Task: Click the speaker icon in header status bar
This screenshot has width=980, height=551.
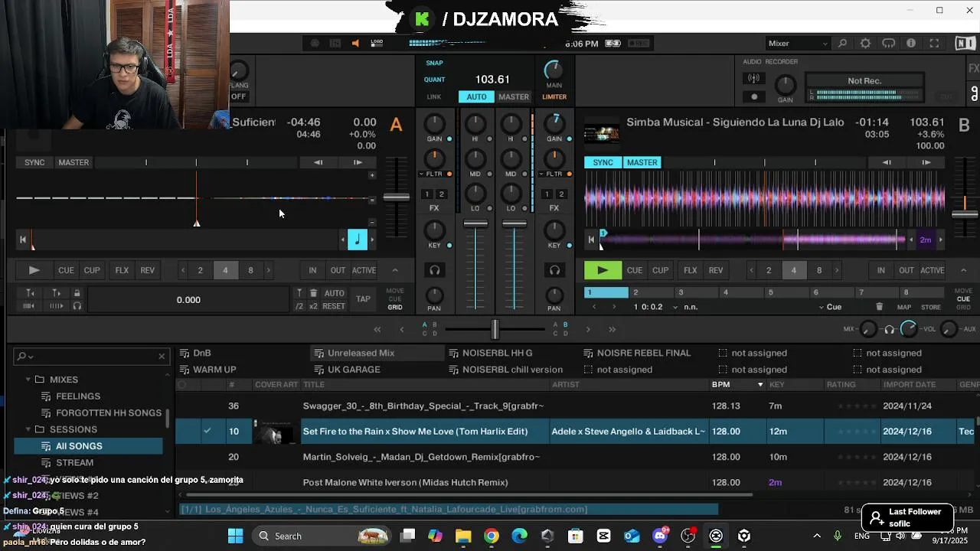Action: (x=355, y=44)
